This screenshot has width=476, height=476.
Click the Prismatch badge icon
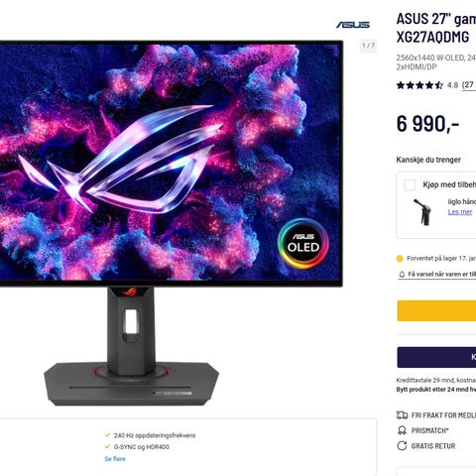point(402,430)
